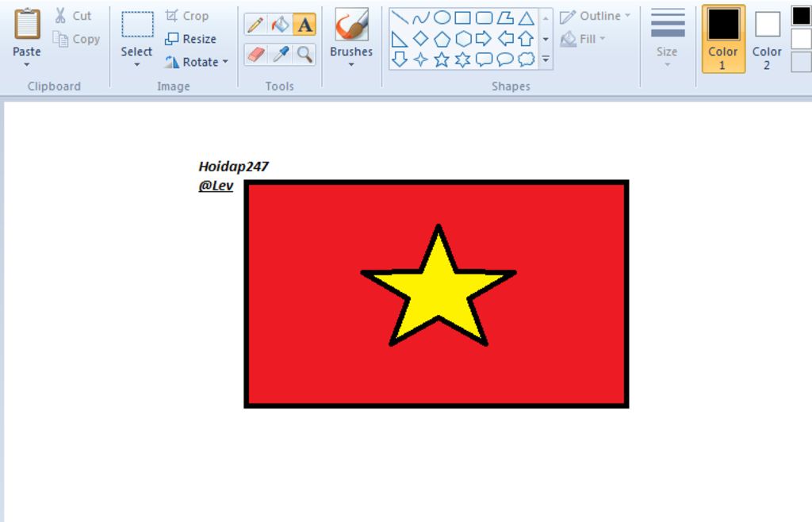Select the Pencil tool
The width and height of the screenshot is (812, 522).
(x=255, y=25)
